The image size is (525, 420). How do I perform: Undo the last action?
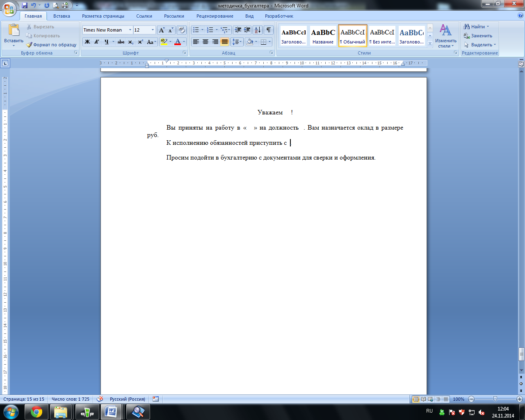[34, 5]
